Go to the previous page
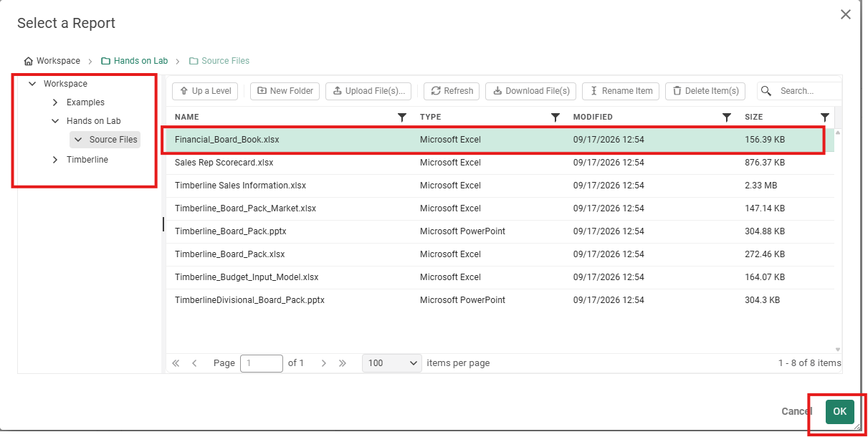The width and height of the screenshot is (868, 437). (194, 363)
